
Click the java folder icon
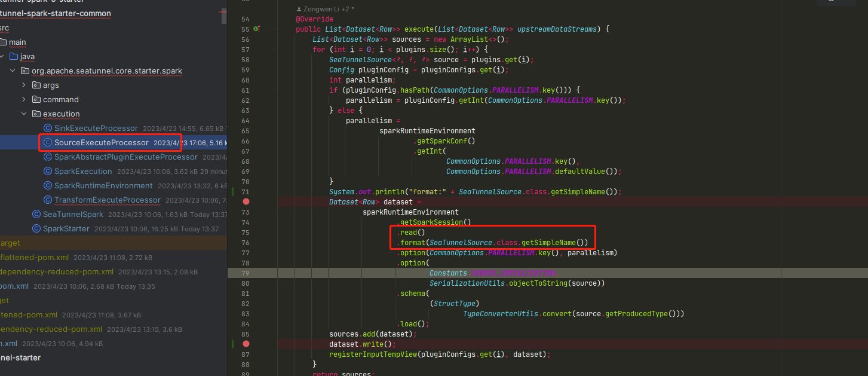14,57
